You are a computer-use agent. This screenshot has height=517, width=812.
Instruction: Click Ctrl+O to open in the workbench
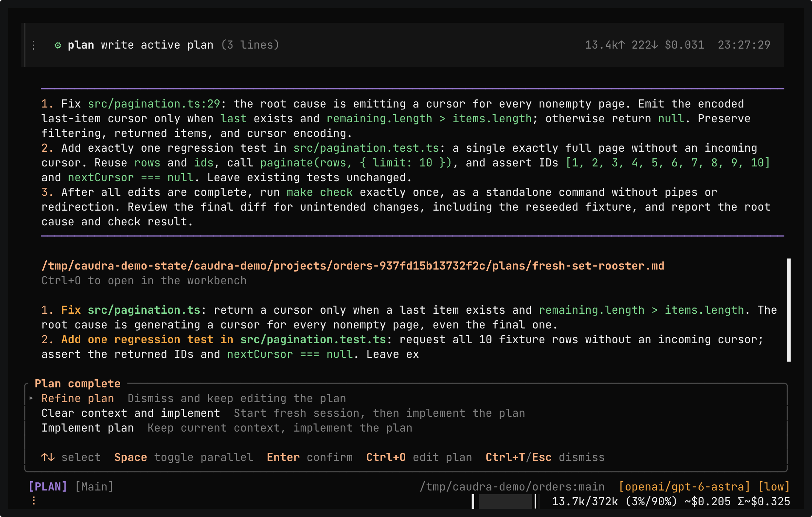144,281
